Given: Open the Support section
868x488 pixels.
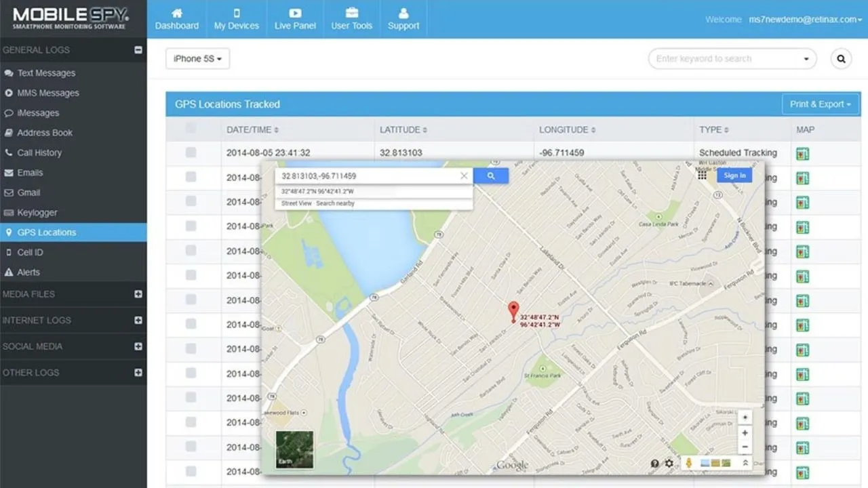Looking at the screenshot, I should [403, 19].
